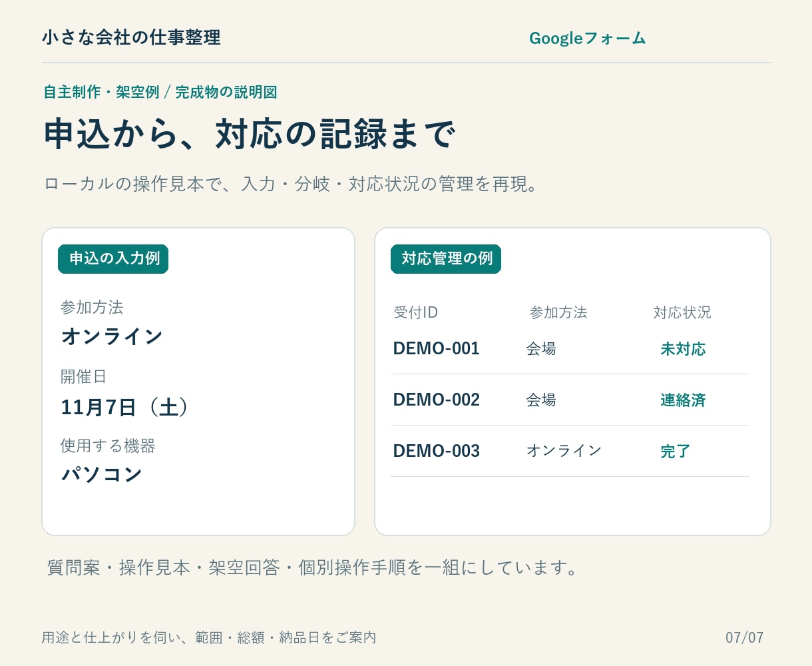Click the 参加方法 column header in table
This screenshot has height=666, width=812.
coord(558,312)
